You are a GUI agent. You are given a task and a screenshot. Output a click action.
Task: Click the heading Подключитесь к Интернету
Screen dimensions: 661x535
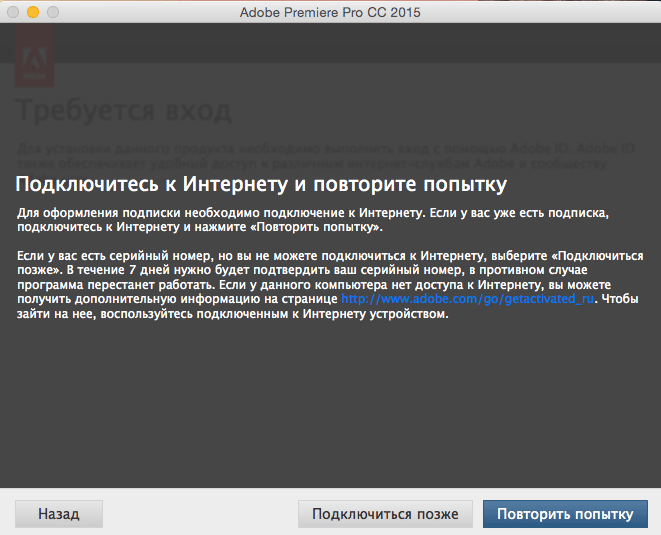260,185
